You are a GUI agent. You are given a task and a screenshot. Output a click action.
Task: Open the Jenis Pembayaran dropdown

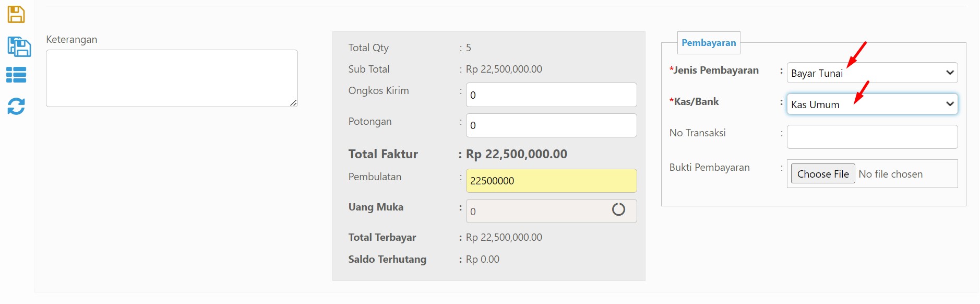[872, 73]
